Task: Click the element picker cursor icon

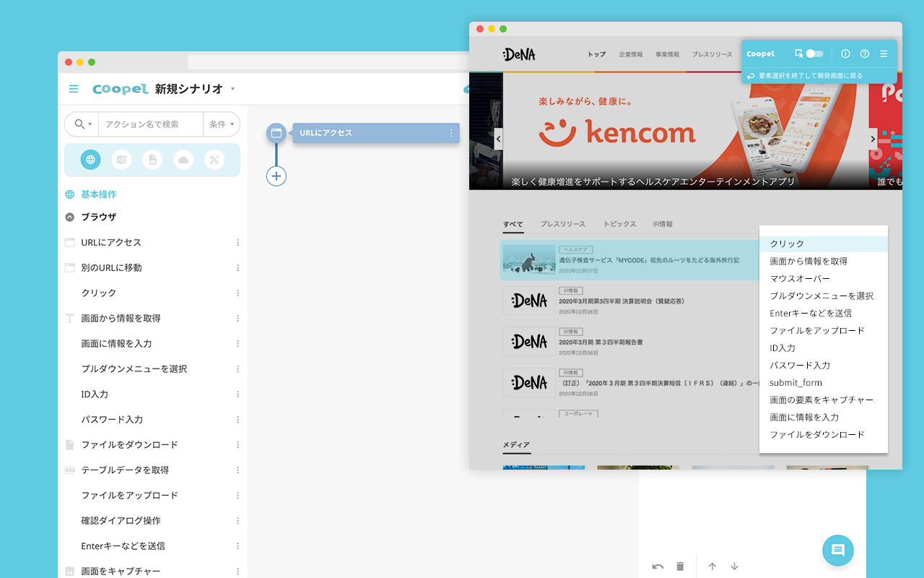Action: point(799,53)
